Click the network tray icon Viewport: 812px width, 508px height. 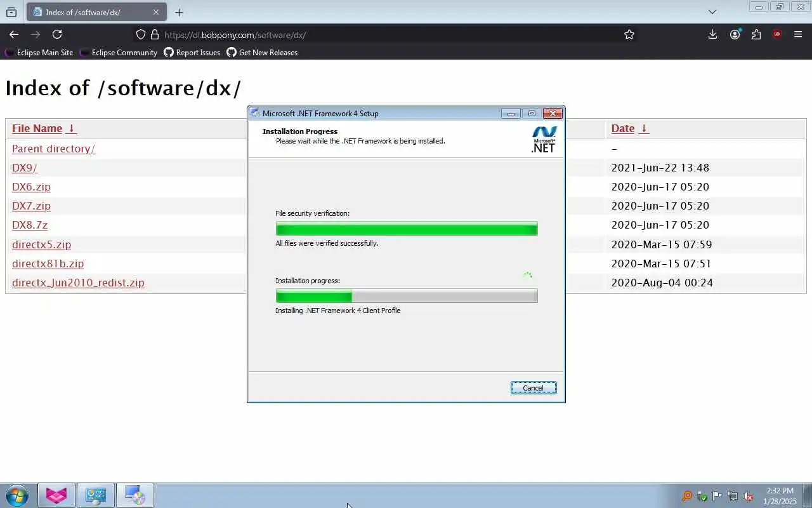[x=733, y=496]
